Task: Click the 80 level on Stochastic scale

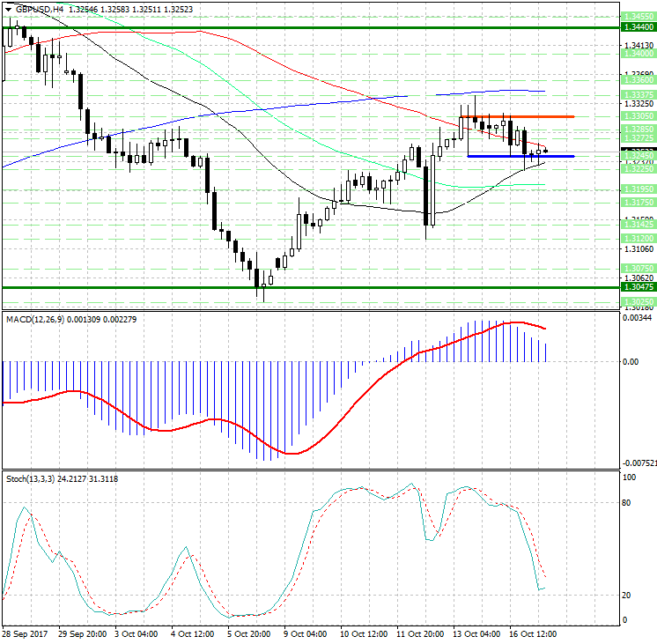Action: [629, 504]
